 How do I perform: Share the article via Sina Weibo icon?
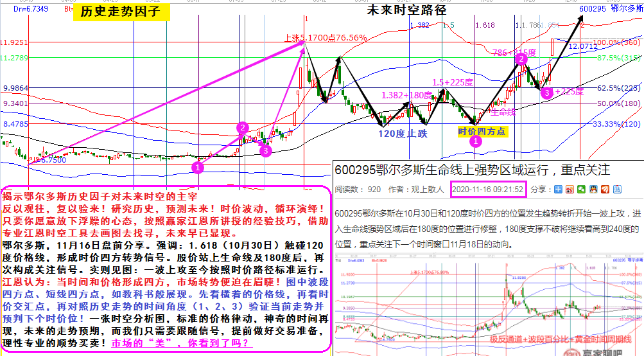click(570, 190)
